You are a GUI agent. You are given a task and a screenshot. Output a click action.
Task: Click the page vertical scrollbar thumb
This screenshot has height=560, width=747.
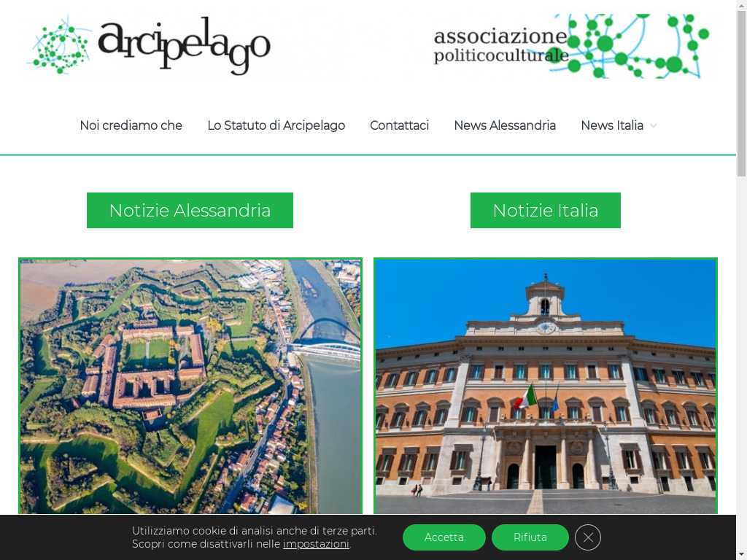tap(741, 93)
